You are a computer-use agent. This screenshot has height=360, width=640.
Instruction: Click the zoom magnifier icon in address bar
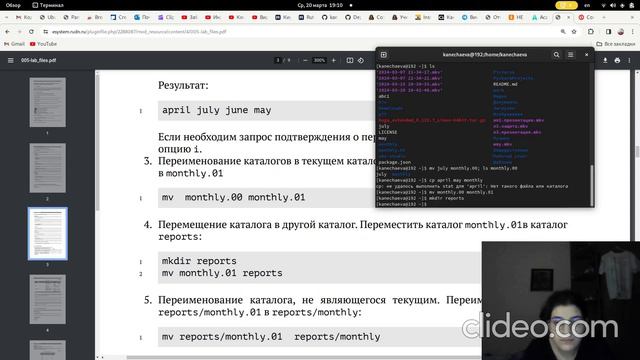coord(563,31)
